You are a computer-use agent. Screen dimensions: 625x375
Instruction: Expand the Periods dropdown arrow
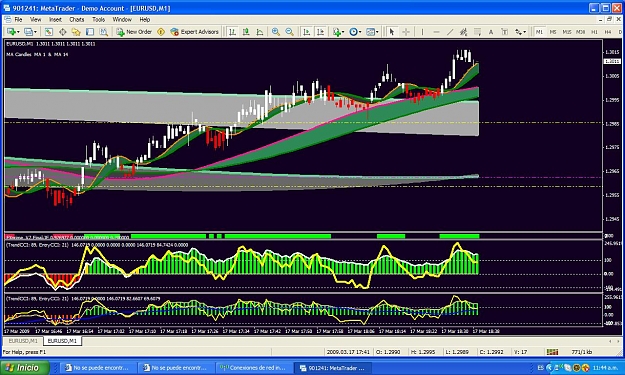[360, 32]
